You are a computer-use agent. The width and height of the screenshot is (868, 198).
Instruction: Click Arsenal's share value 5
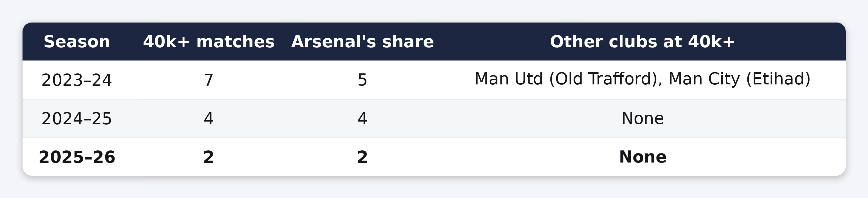pyautogui.click(x=362, y=80)
